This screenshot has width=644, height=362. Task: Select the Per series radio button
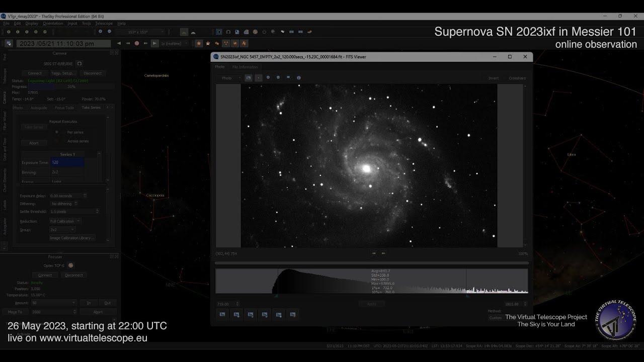pos(56,132)
